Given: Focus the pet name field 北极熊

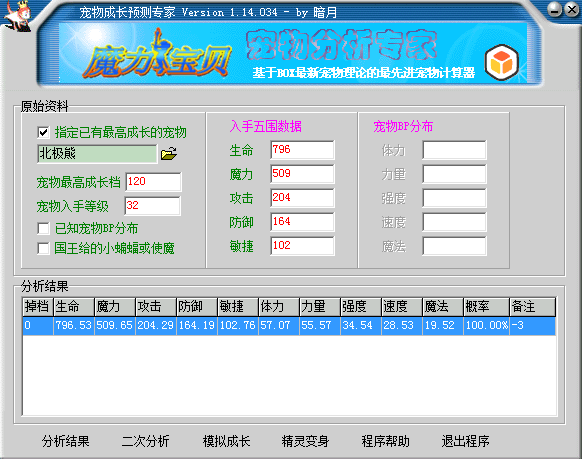Looking at the screenshot, I should pos(97,154).
